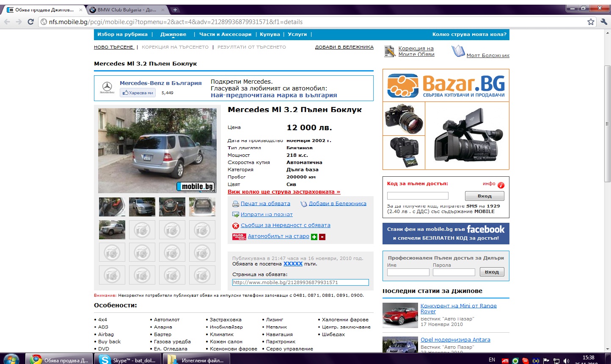Click Печат на обявата link
Screen dimensions: 611x364
click(x=265, y=204)
